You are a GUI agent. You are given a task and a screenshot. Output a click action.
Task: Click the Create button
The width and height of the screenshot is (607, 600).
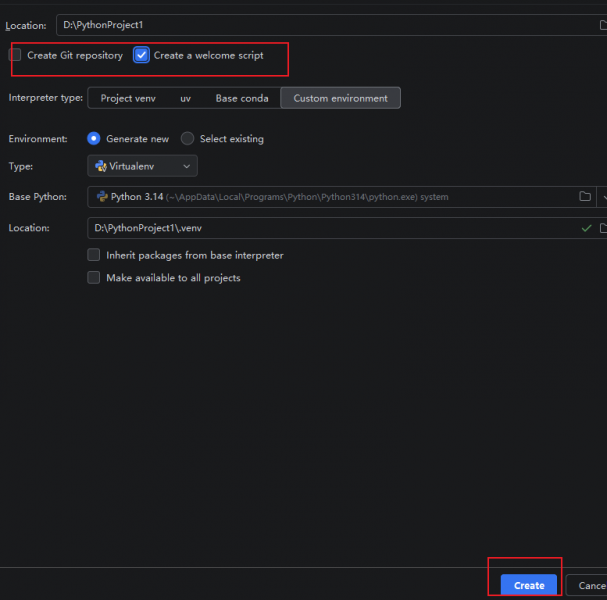click(529, 585)
